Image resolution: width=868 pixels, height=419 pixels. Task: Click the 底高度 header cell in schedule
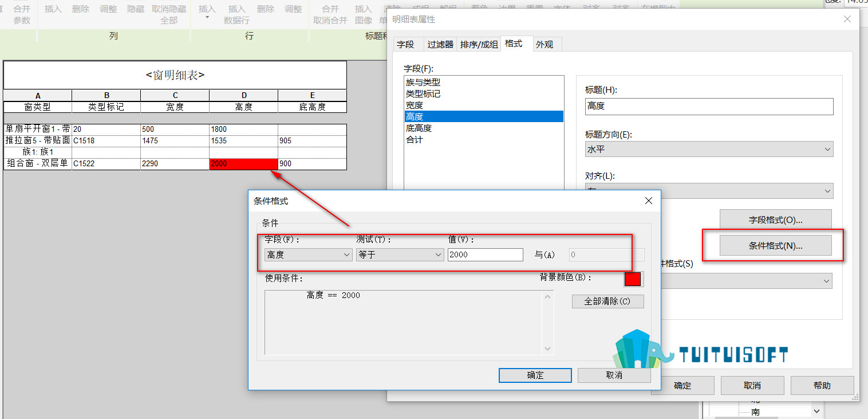click(x=313, y=107)
